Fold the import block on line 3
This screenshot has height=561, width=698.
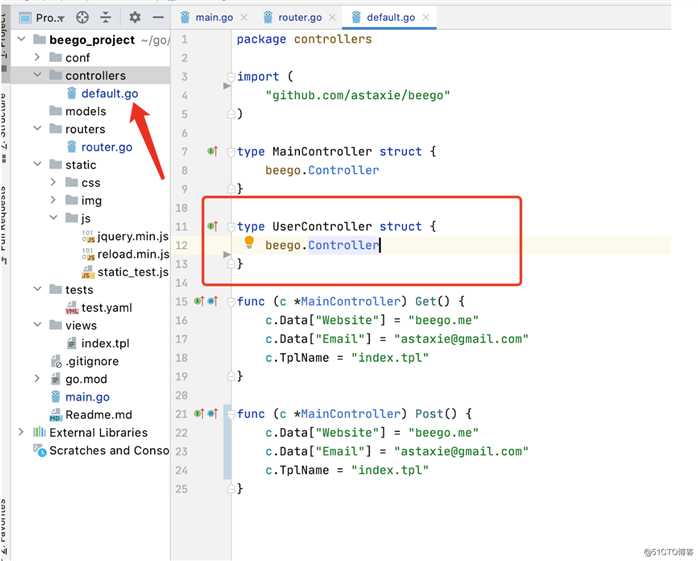pos(231,77)
